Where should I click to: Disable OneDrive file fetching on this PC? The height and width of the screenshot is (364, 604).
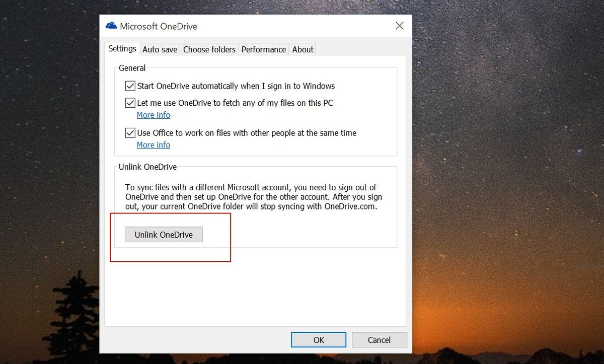(x=130, y=103)
